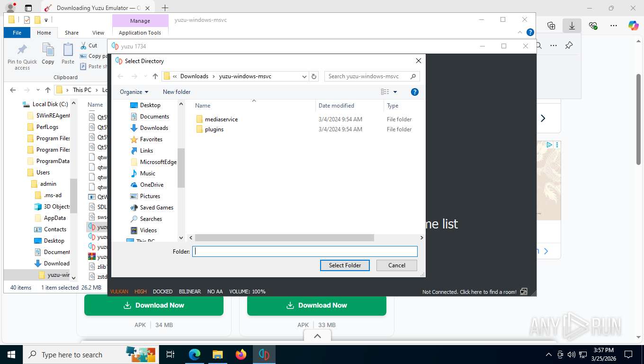This screenshot has width=644, height=364.
Task: Expand address bar history dropdown
Action: tap(304, 76)
